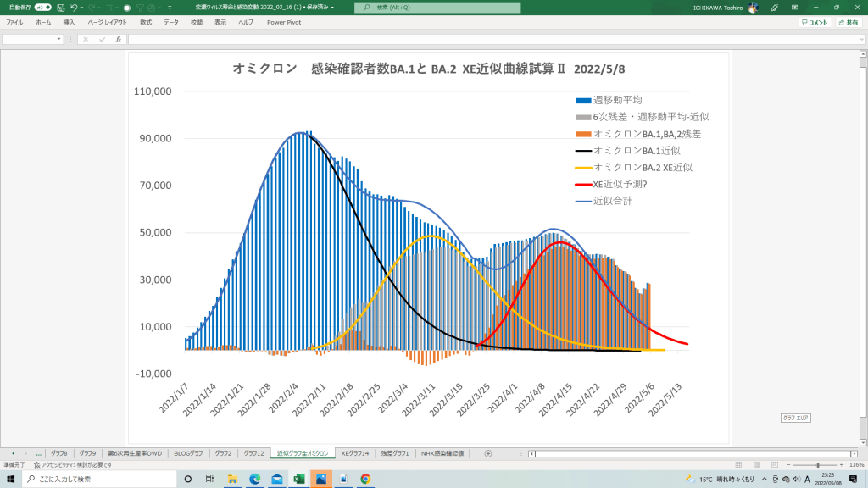This screenshot has width=868, height=488.
Task: Click the pen Coming Soon icon
Action: [774, 7]
